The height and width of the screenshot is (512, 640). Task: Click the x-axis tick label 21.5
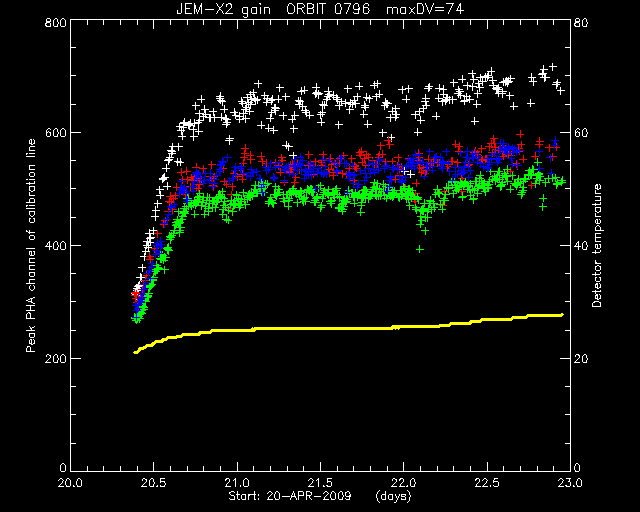320,483
